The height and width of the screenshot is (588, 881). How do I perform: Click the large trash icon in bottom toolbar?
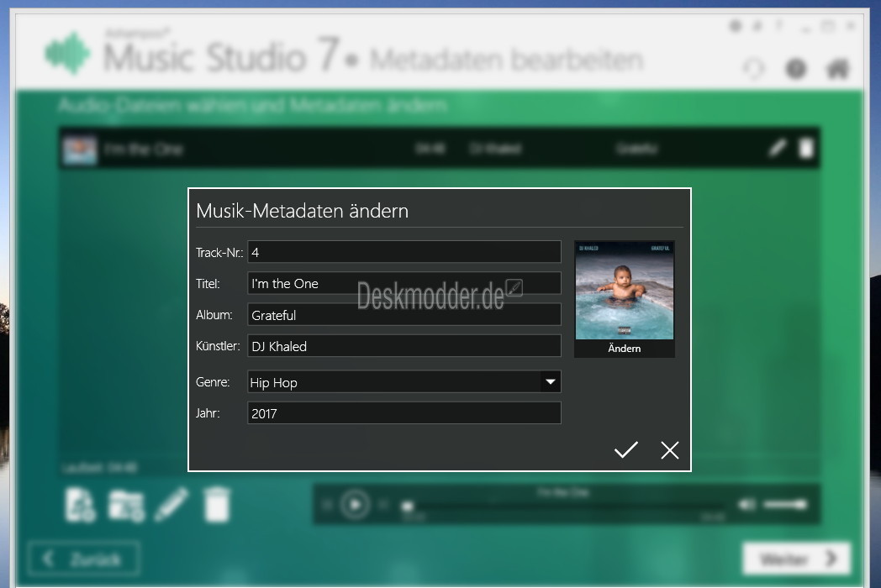coord(217,504)
